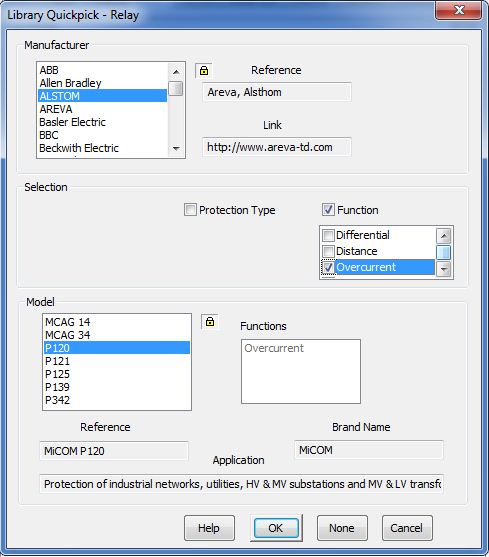Viewport: 489px width, 557px height.
Task: Click Overcurrent in the Functions box
Action: [274, 348]
